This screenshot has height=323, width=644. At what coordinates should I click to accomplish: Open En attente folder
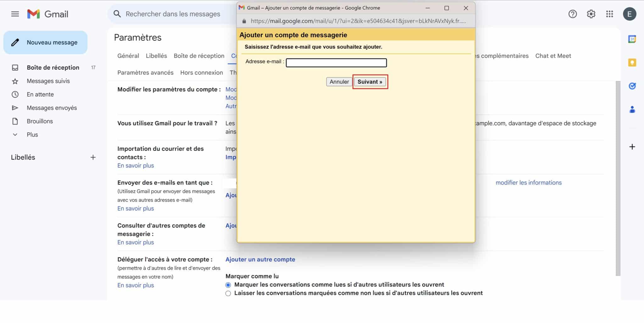[x=40, y=94]
